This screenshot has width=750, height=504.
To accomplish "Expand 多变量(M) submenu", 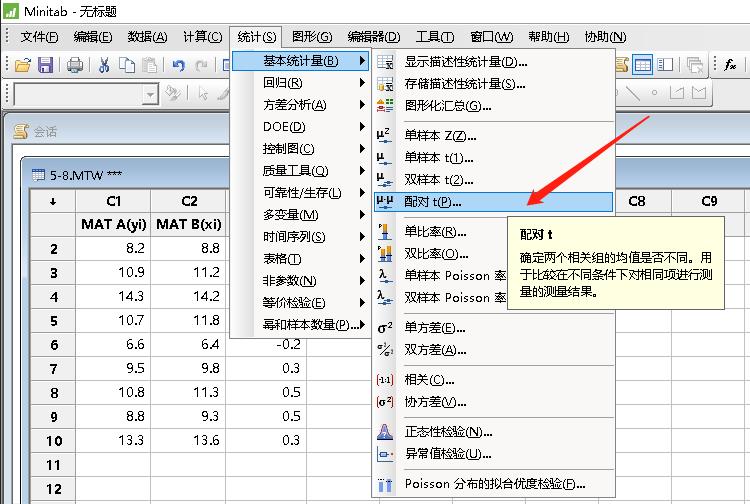I will point(300,215).
